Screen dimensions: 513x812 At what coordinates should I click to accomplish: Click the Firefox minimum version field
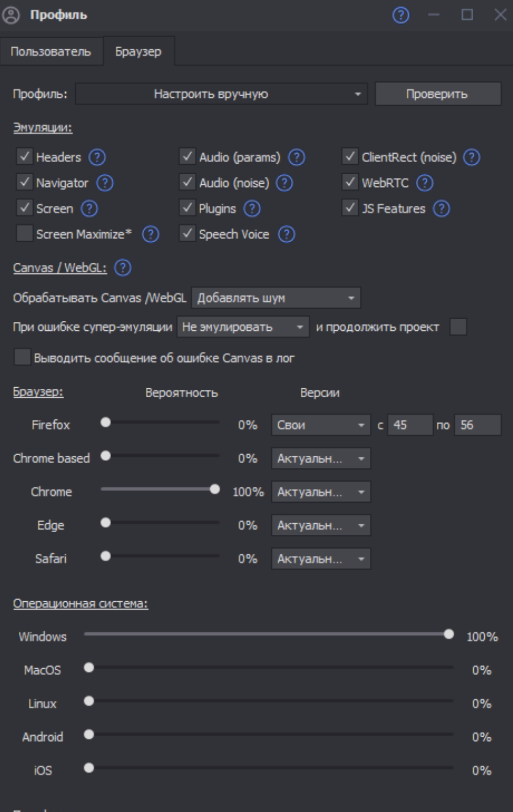[409, 425]
